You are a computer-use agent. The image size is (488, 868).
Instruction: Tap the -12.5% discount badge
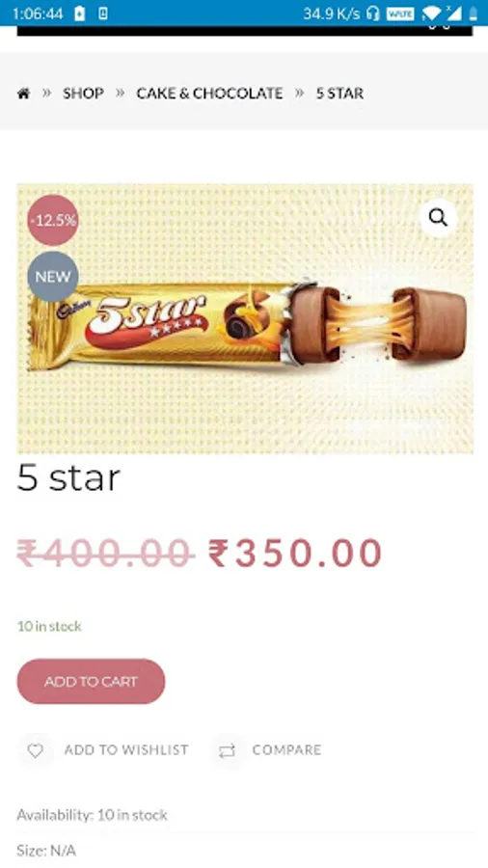(53, 220)
